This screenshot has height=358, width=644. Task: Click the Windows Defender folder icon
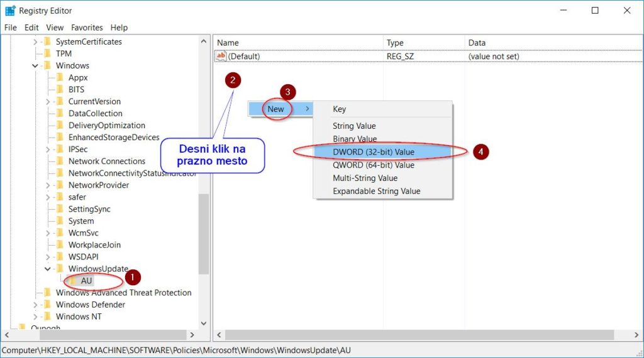tap(48, 305)
